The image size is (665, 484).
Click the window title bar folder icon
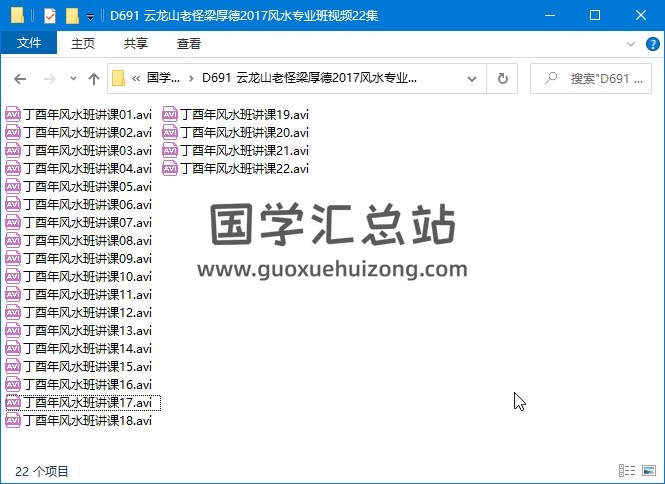(x=17, y=16)
